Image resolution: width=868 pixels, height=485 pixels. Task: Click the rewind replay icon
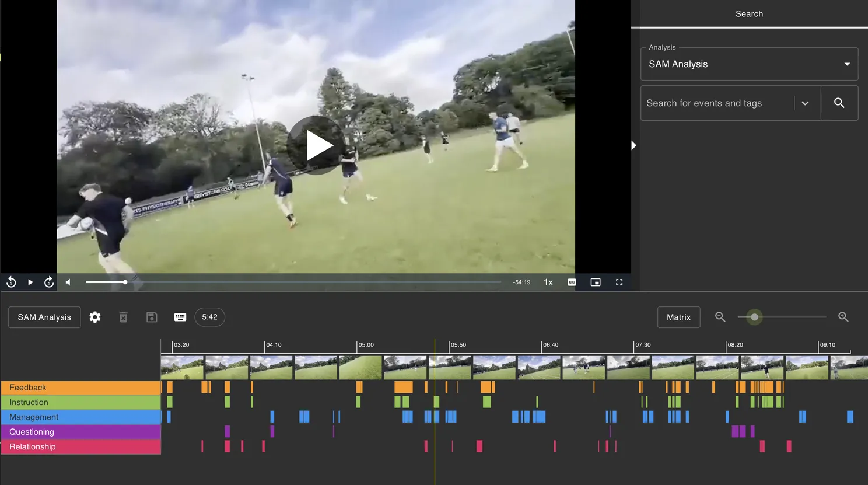pos(11,282)
